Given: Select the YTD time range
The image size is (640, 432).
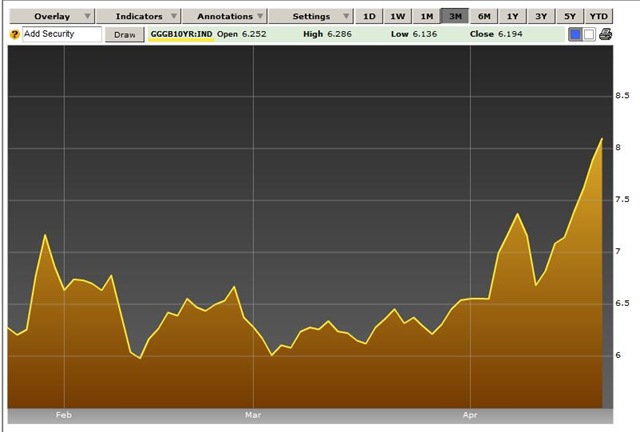Looking at the screenshot, I should [x=599, y=16].
